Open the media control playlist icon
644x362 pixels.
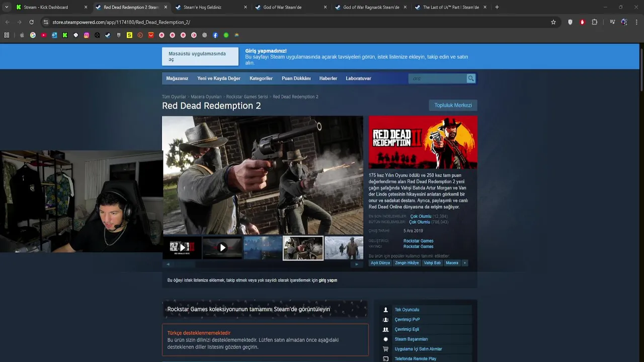612,22
